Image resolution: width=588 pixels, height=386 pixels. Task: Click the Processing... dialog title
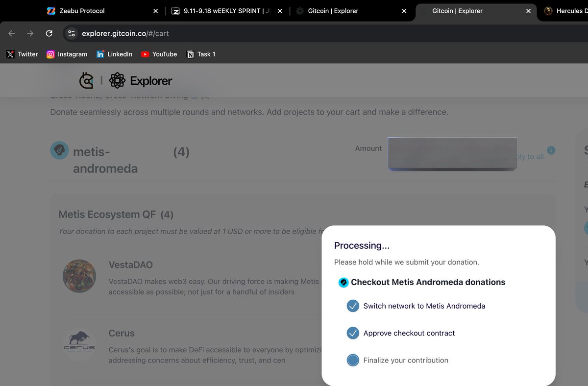362,245
